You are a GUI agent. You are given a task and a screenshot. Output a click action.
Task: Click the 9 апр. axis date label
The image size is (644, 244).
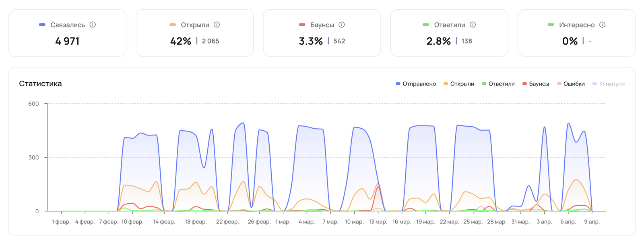point(592,222)
